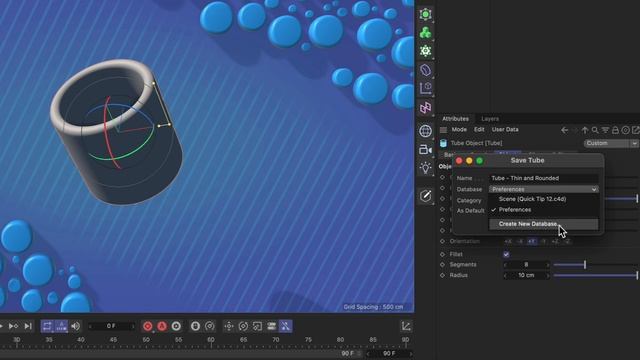Click the green gear effector icon
Viewport: 640px width, 360px height.
[x=426, y=51]
